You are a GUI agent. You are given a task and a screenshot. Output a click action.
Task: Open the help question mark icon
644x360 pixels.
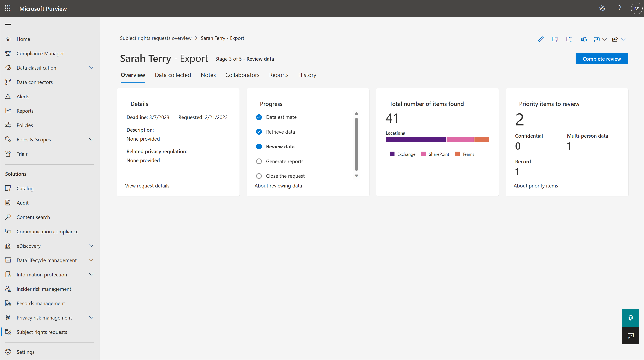(619, 9)
